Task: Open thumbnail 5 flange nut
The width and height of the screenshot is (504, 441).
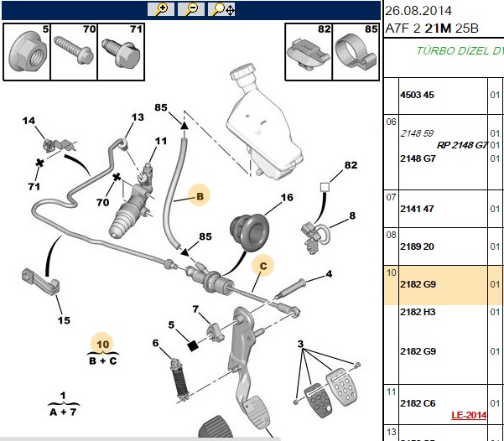Action: pos(27,52)
